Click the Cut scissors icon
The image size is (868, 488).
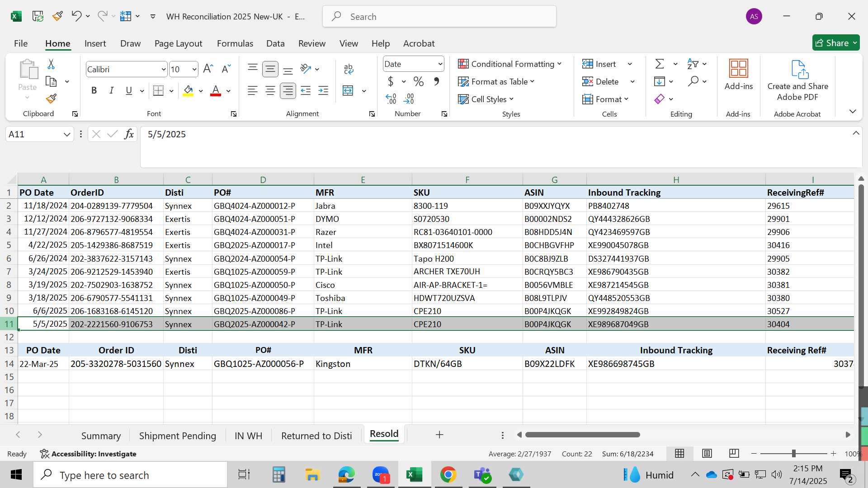51,64
